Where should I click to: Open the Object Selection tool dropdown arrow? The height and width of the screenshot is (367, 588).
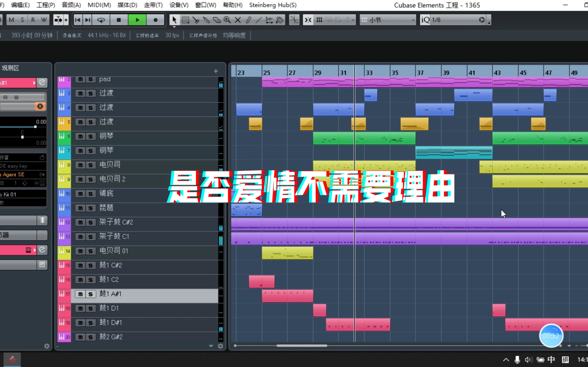pyautogui.click(x=174, y=27)
